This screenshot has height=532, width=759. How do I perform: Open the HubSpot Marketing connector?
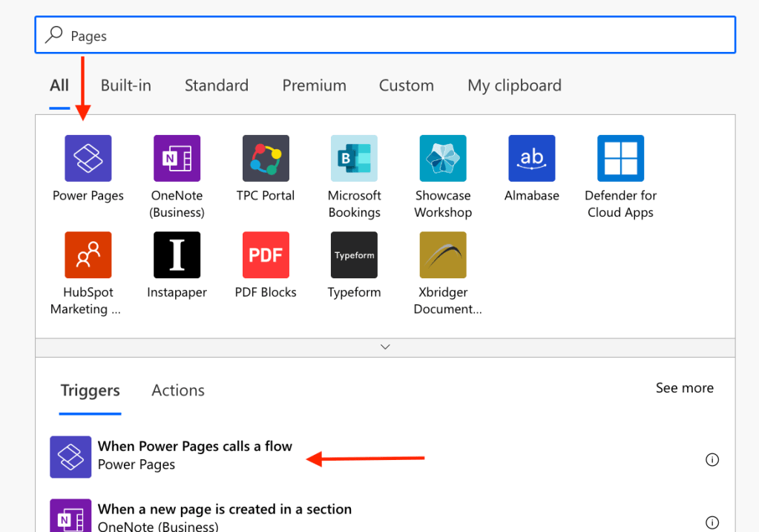(88, 254)
